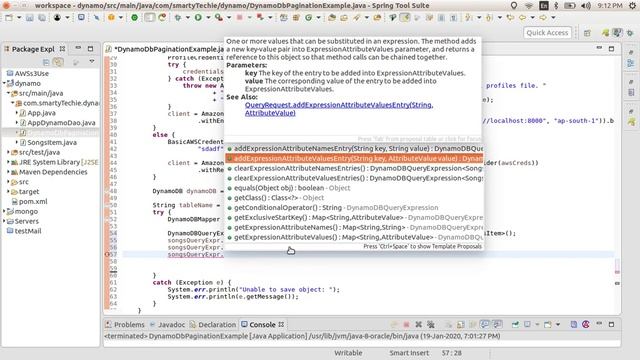This screenshot has width=640, height=360.
Task: Open Run button dropdown arrow
Action: 208,18
